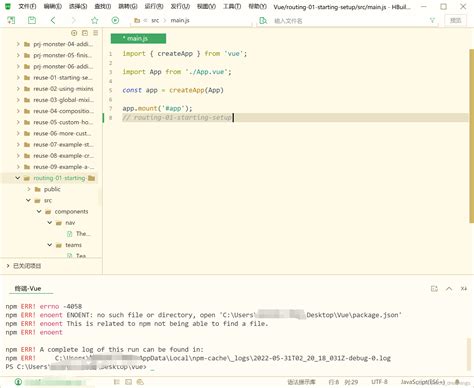The image size is (474, 388).
Task: Select the main.js editor tab
Action: (x=138, y=38)
